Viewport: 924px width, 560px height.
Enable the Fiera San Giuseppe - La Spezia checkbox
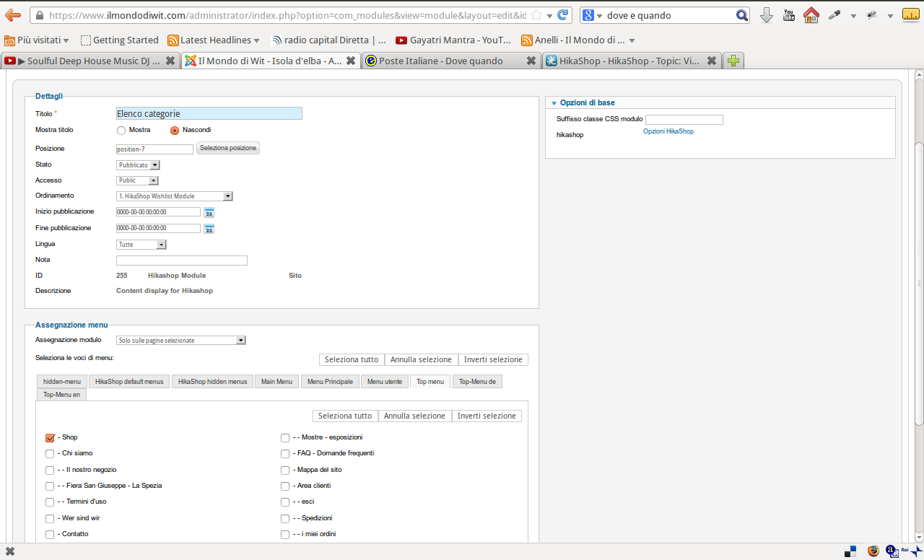50,486
